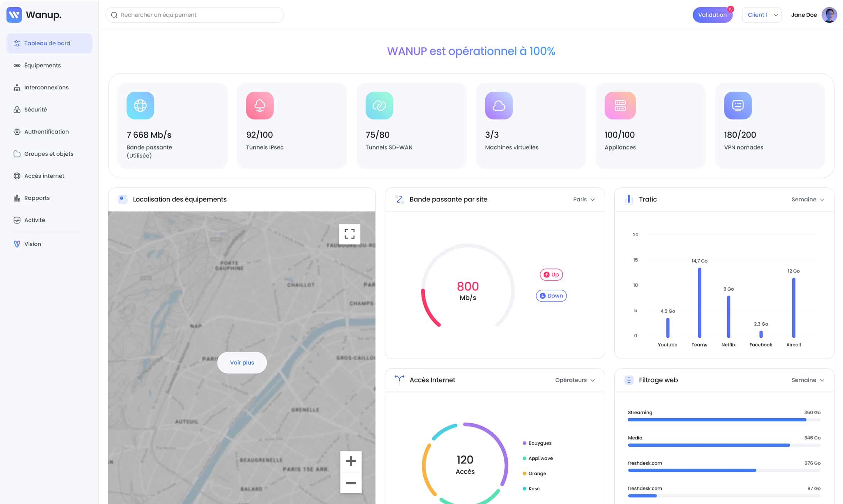Click Voir plus on the map
The width and height of the screenshot is (843, 504).
pyautogui.click(x=242, y=362)
